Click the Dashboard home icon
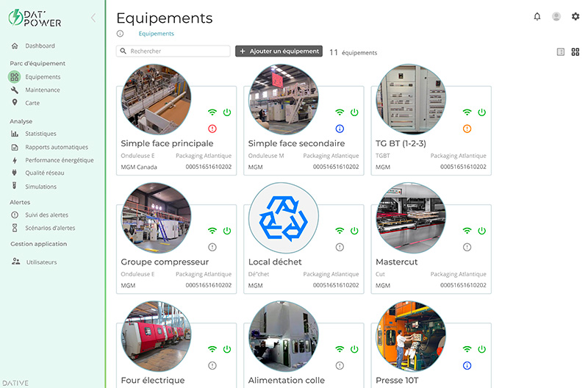This screenshot has width=588, height=388. [15, 46]
